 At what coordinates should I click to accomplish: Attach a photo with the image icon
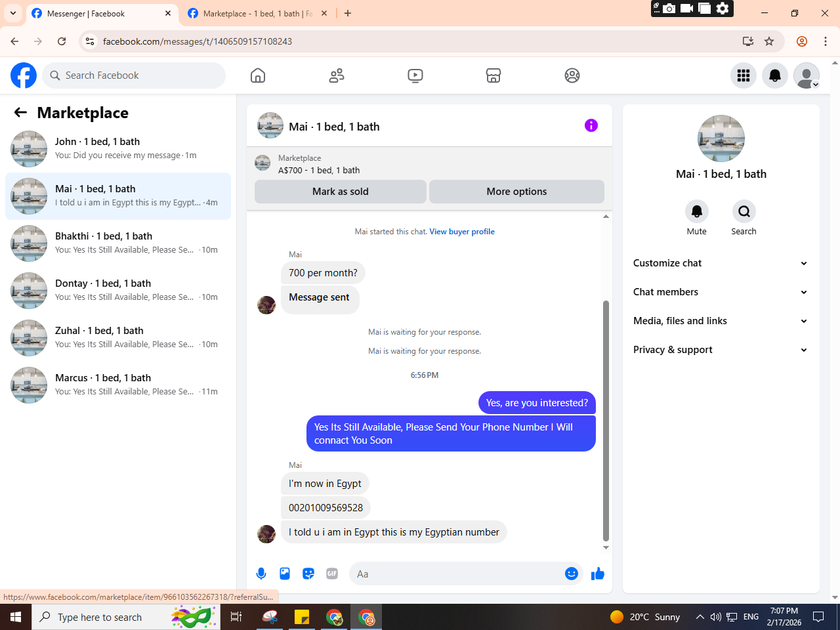point(285,574)
